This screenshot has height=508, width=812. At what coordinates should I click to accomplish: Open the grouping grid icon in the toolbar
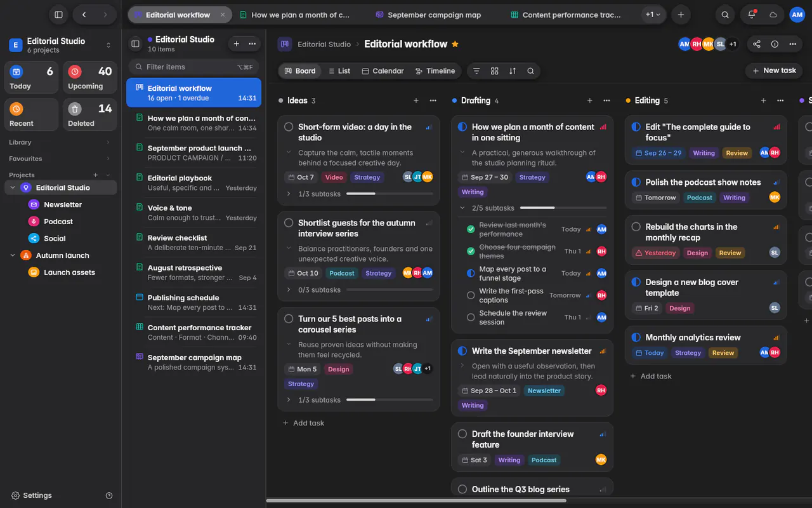click(x=494, y=71)
